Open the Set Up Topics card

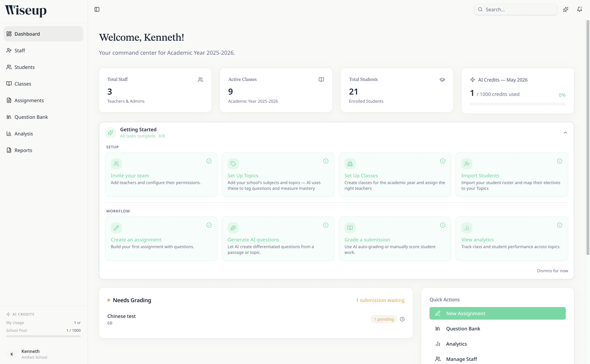click(278, 175)
